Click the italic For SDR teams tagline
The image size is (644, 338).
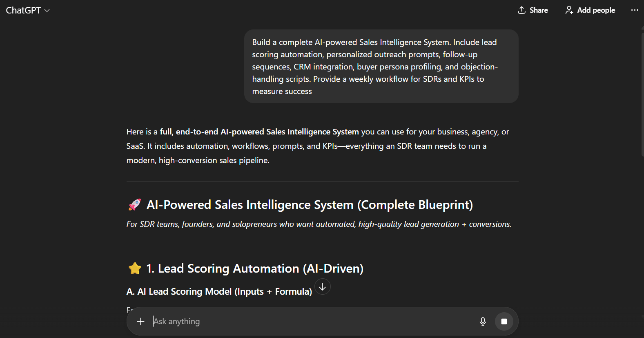[x=319, y=224]
